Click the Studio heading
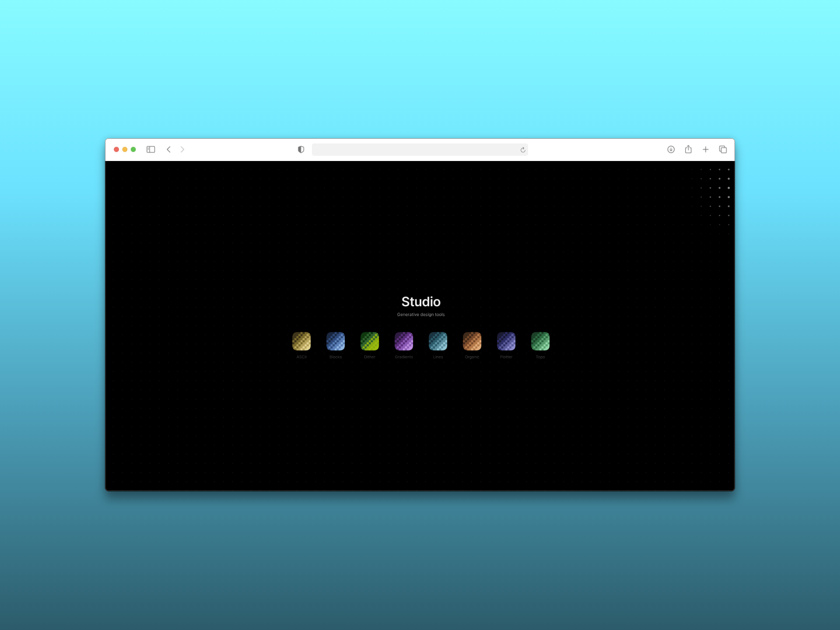Image resolution: width=840 pixels, height=630 pixels. tap(421, 302)
